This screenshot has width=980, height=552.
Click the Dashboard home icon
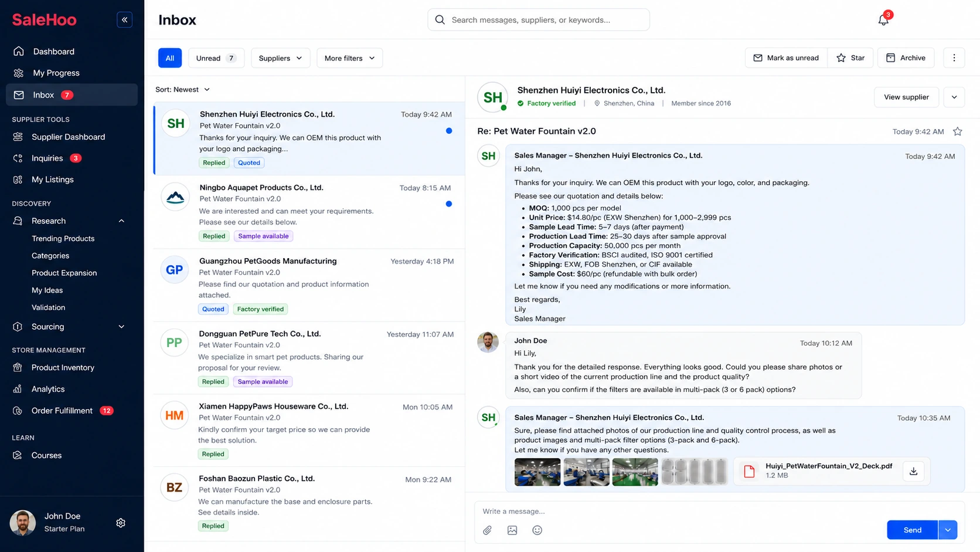[19, 52]
